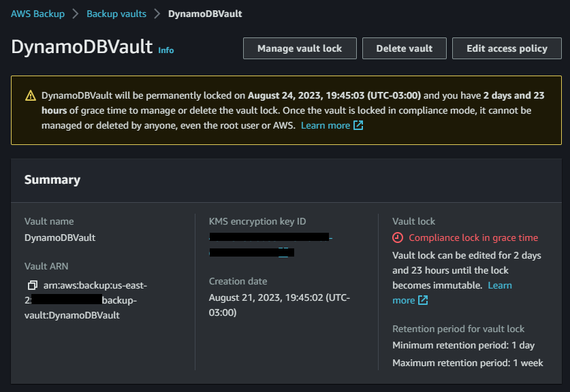Click the DynamoDBVault page title heading
This screenshot has height=392, width=570.
[82, 47]
